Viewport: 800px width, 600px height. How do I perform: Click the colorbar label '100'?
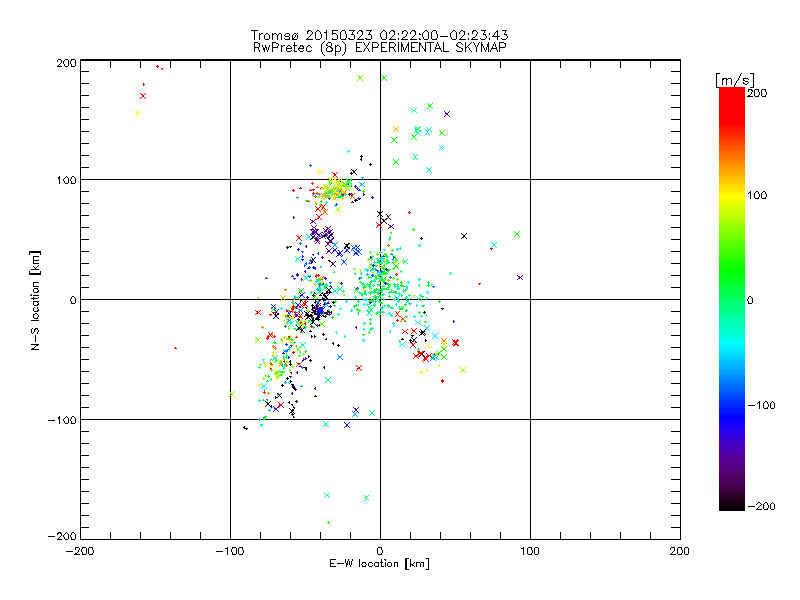tap(757, 195)
